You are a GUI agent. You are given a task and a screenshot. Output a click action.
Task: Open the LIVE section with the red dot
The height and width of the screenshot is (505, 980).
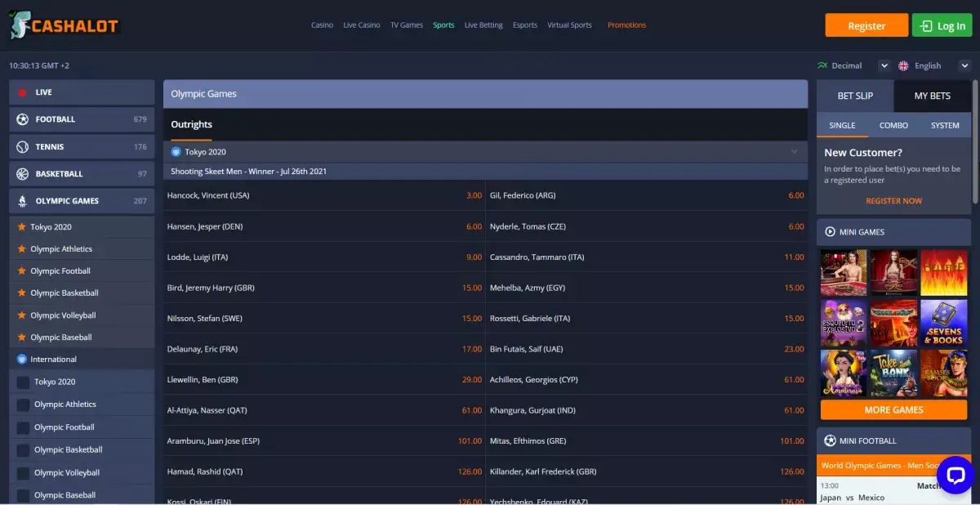(x=82, y=92)
